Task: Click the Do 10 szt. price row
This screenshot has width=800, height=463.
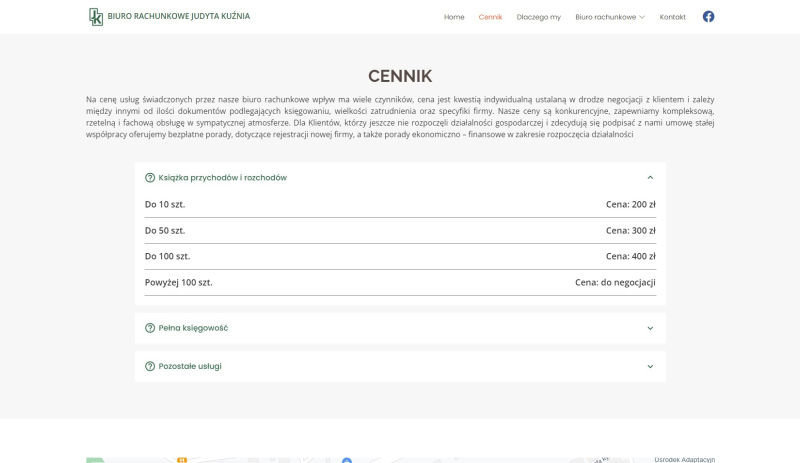Action: pyautogui.click(x=400, y=204)
